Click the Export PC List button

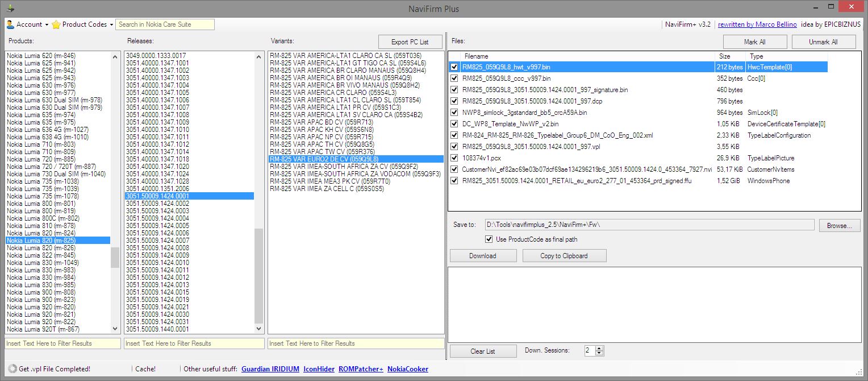(410, 42)
